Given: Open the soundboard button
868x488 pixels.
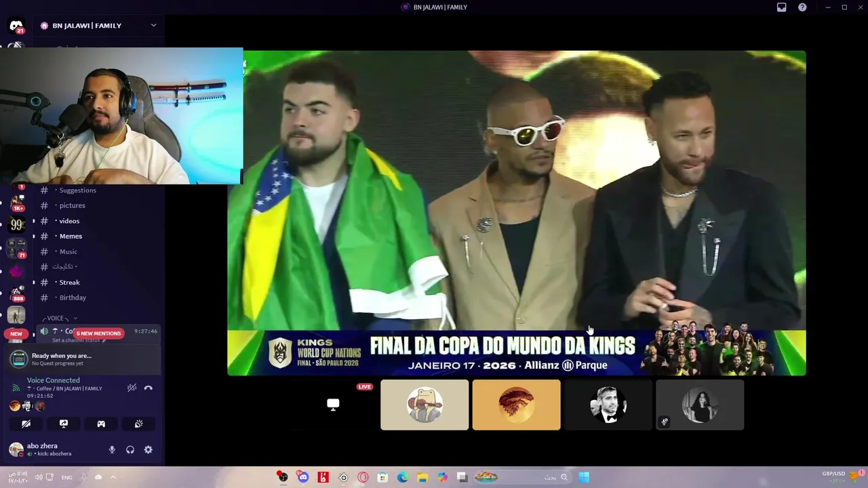Looking at the screenshot, I should click(139, 424).
